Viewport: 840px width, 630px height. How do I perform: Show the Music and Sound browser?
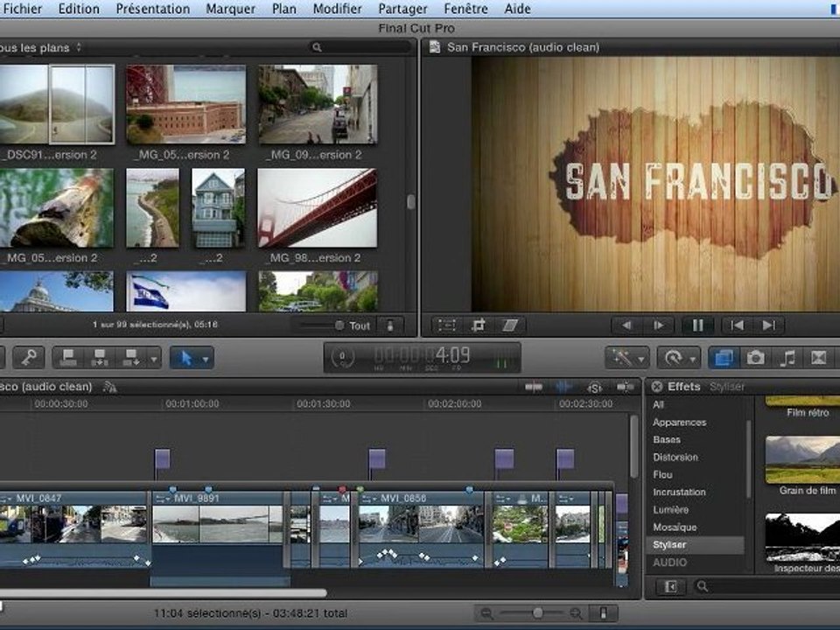[787, 357]
